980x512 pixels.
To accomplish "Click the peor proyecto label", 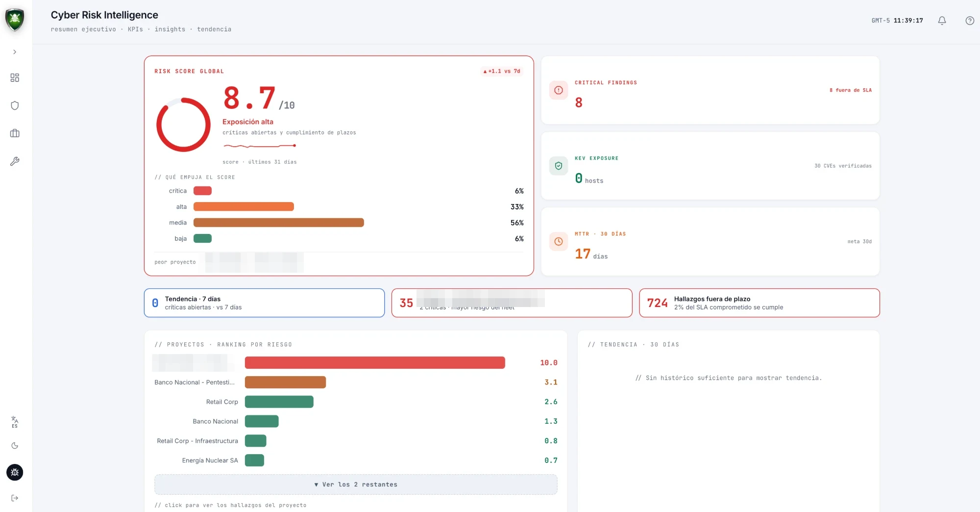I will click(x=175, y=262).
